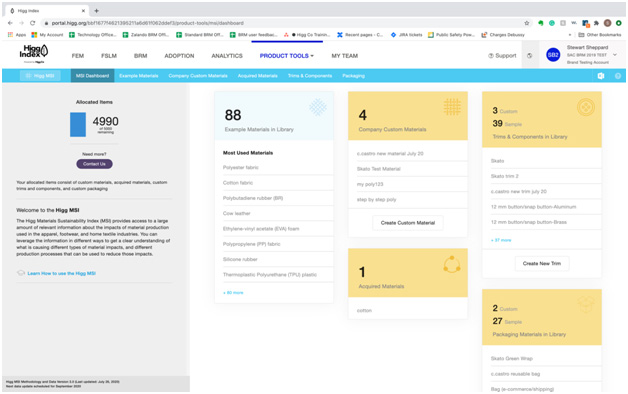Switch to Company Custom Materials tab
Image resolution: width=628 pixels, height=394 pixels.
point(198,76)
